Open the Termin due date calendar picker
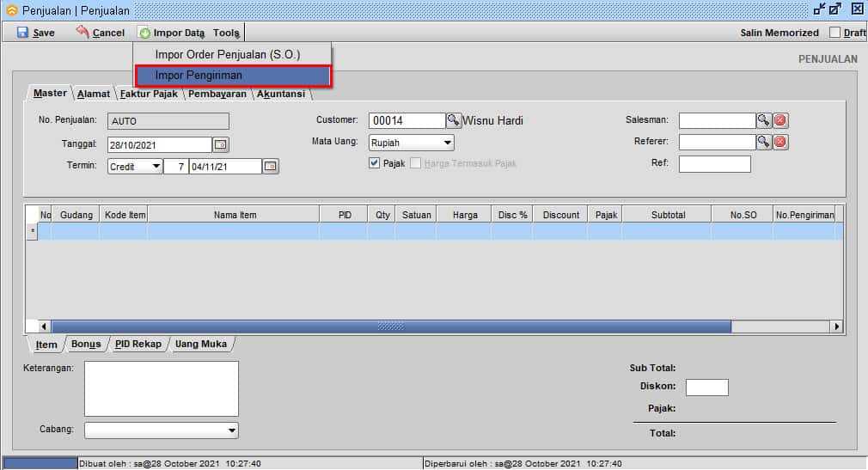This screenshot has width=868, height=470. pyautogui.click(x=271, y=167)
